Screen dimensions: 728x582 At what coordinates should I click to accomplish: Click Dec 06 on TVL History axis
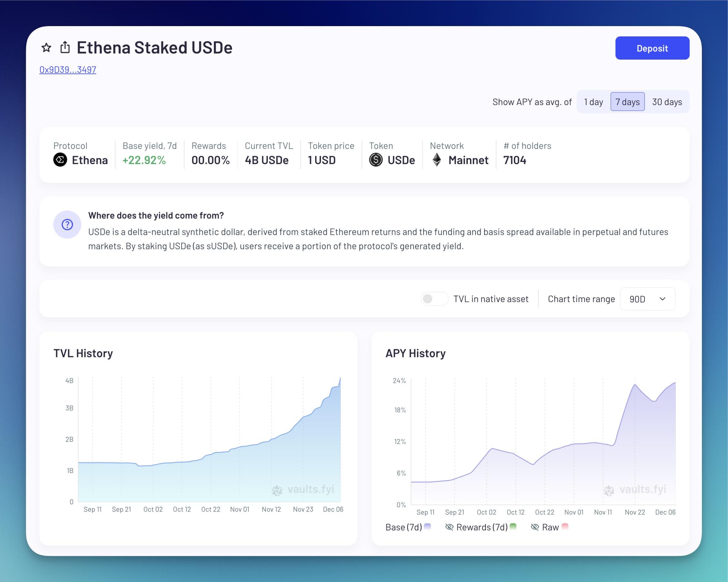(333, 509)
